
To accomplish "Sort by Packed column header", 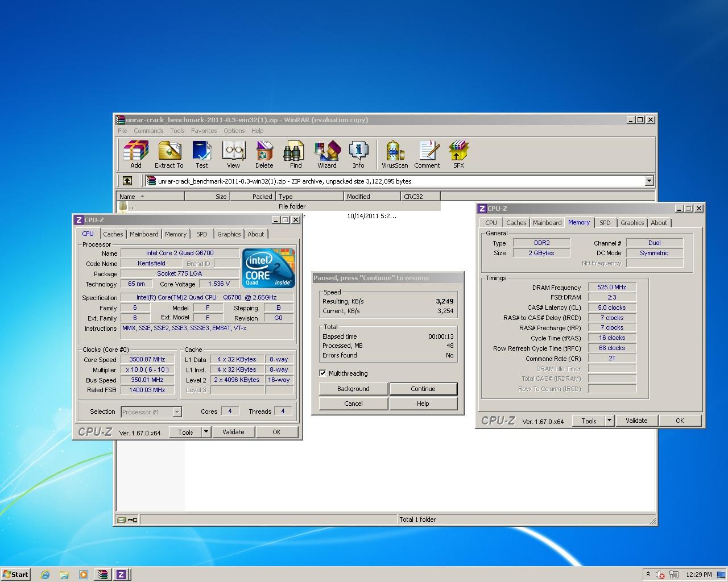I will (253, 197).
